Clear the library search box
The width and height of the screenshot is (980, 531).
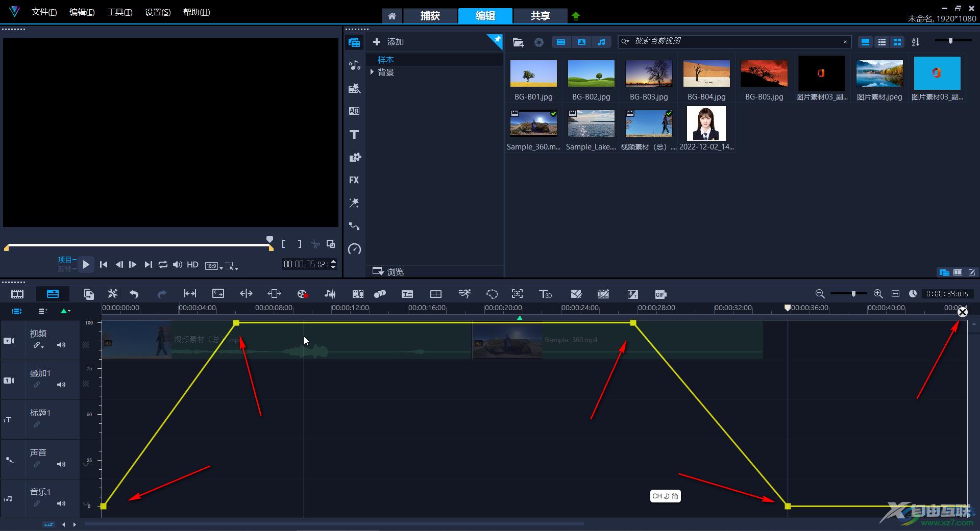tap(845, 42)
